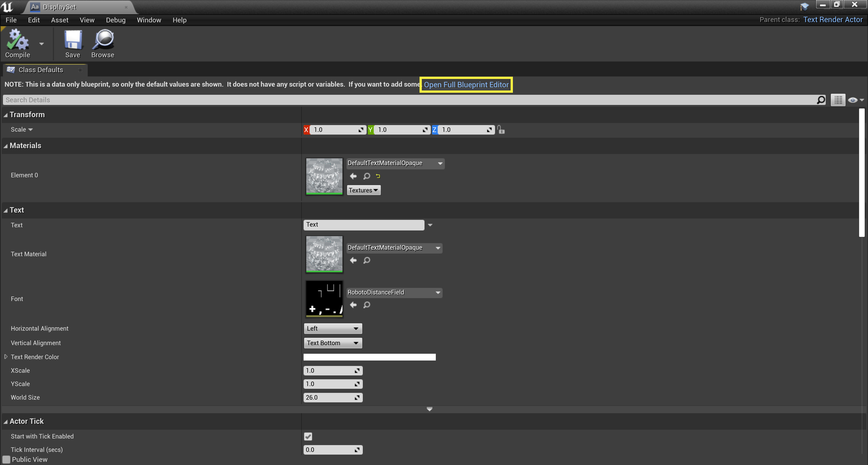Click tutorial graduation cap icon
This screenshot has height=465, width=868.
804,6
